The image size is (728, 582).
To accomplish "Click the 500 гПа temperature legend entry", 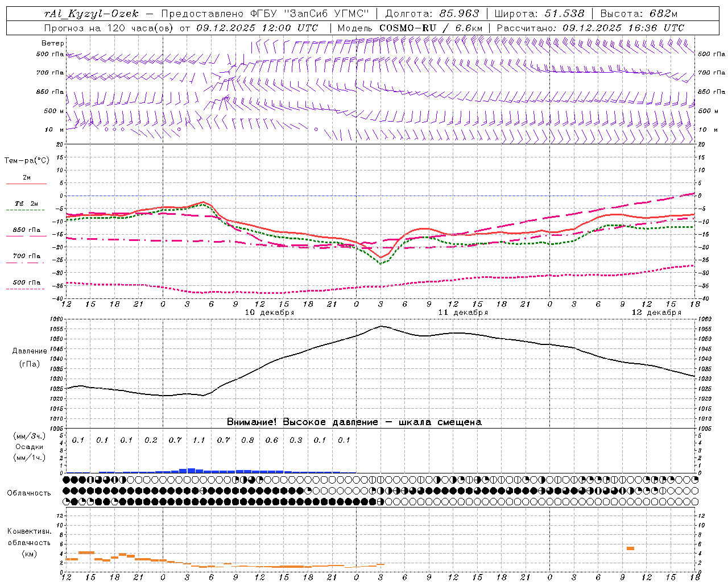I will tap(27, 282).
